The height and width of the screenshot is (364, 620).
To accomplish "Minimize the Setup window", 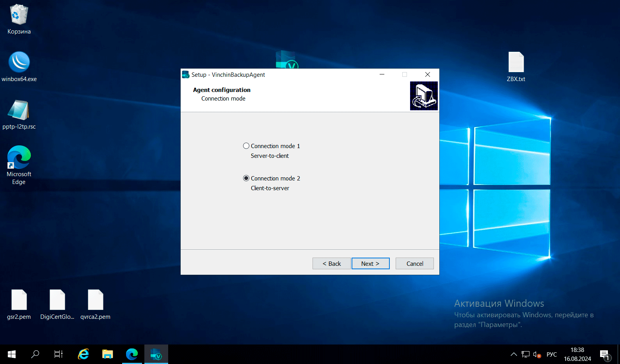I will click(382, 74).
